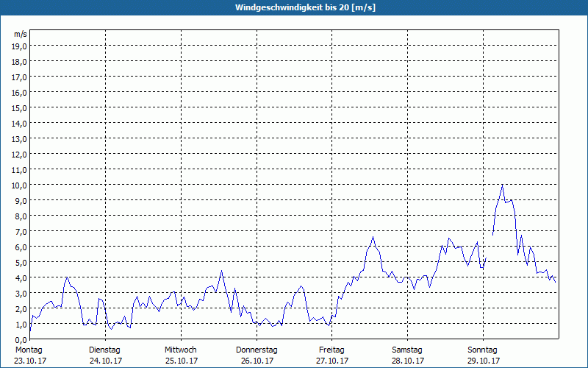Click the 'Mittwoch' day label
Viewport: 588px width, 368px height.
click(180, 350)
